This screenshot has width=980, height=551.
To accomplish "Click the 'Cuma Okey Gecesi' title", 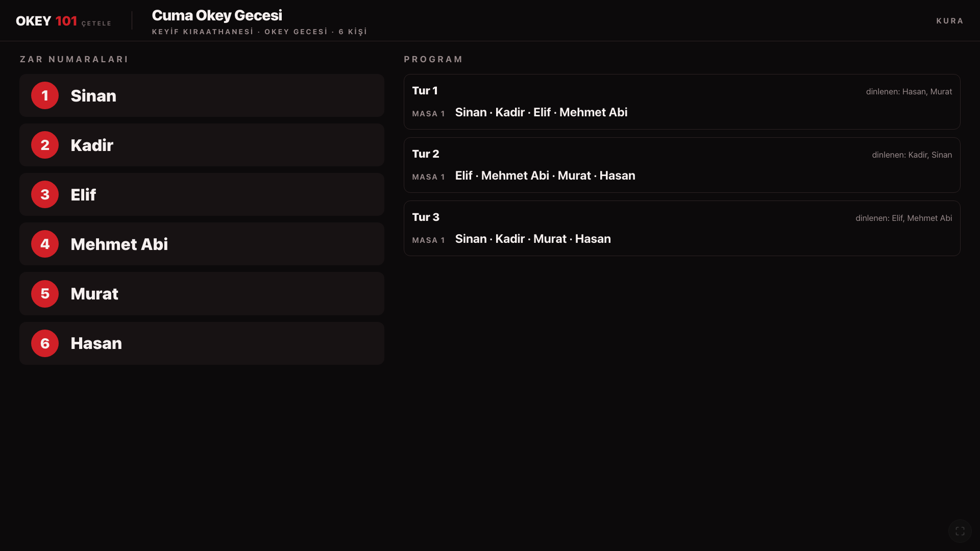I will 217,15.
